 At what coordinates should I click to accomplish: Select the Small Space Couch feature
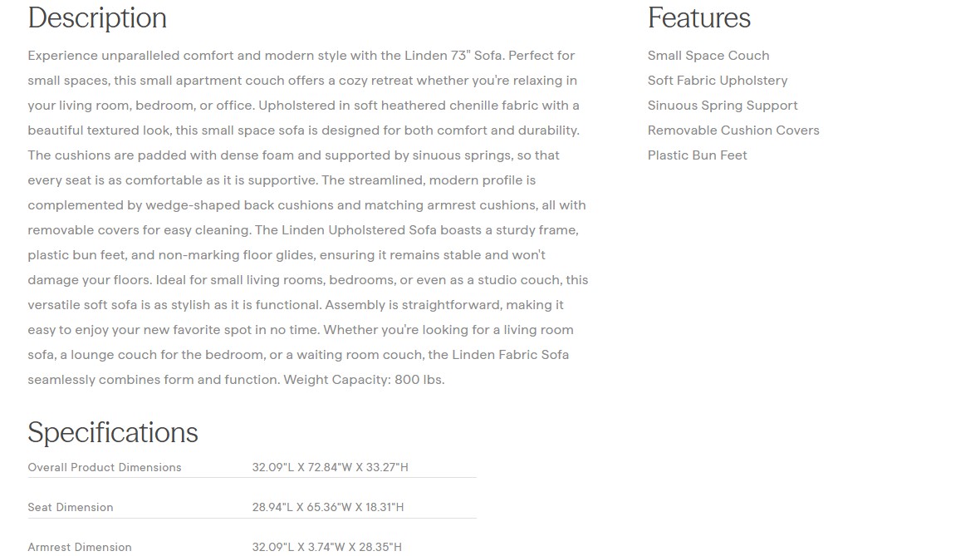[708, 56]
